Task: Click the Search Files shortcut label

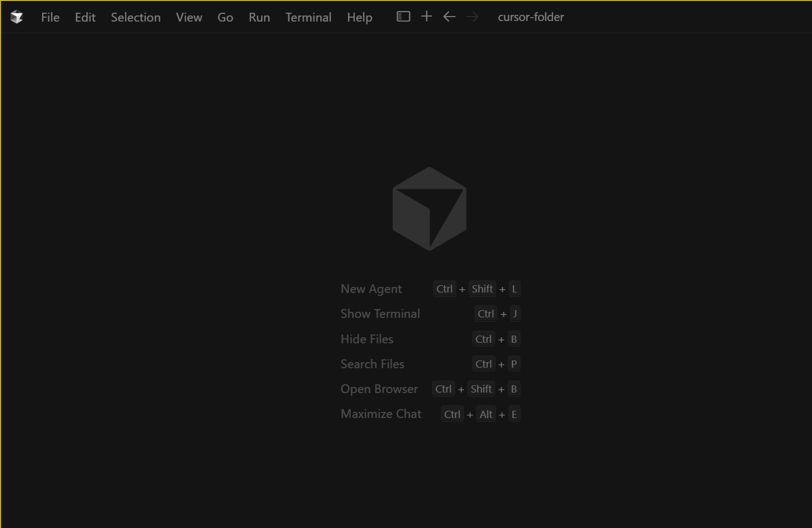Action: tap(372, 364)
